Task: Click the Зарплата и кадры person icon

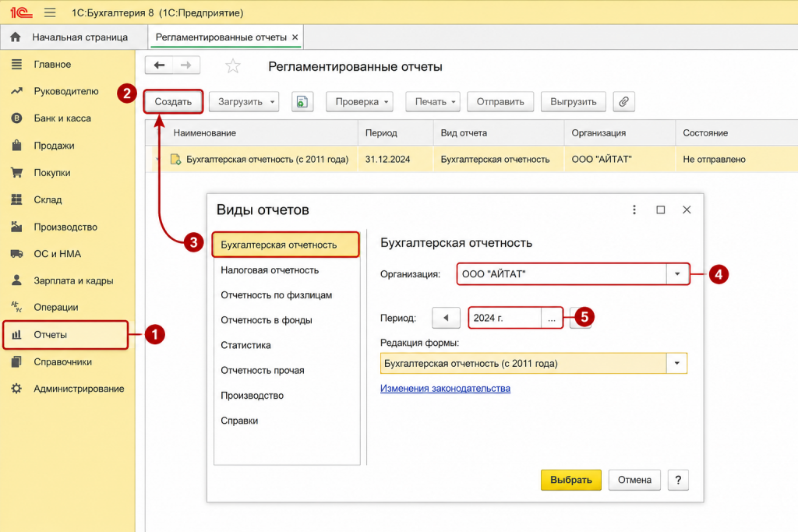Action: click(x=17, y=280)
